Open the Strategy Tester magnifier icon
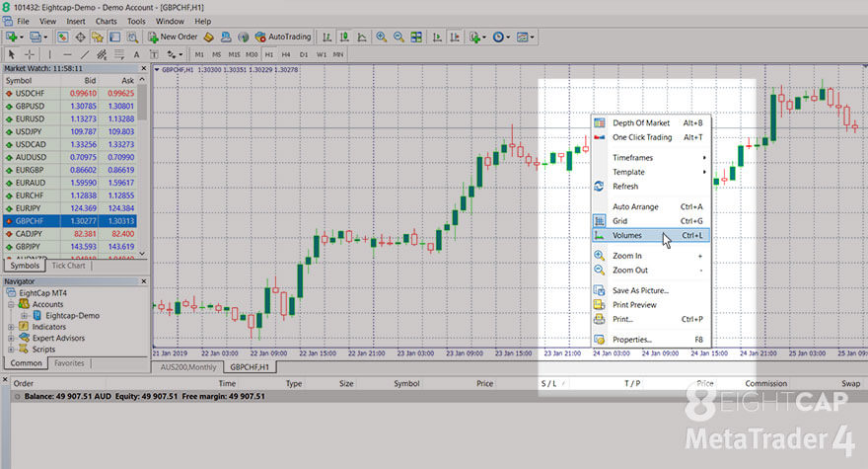Image resolution: width=868 pixels, height=469 pixels. click(x=132, y=38)
